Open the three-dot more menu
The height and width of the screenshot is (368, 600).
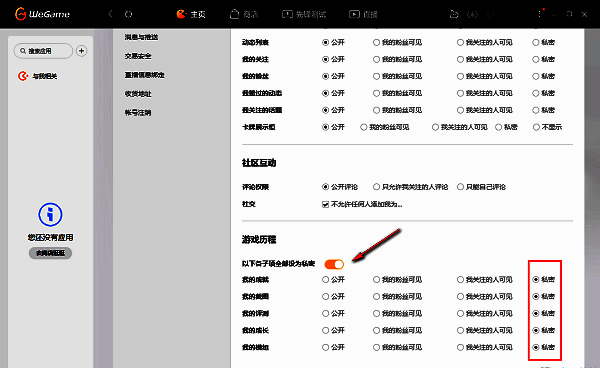[x=540, y=14]
